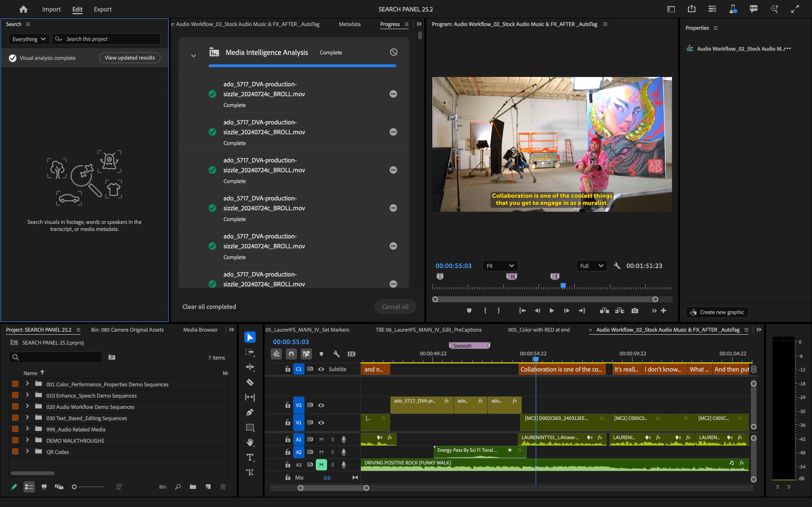Click Clear all completed
This screenshot has height=507, width=812.
(x=209, y=307)
